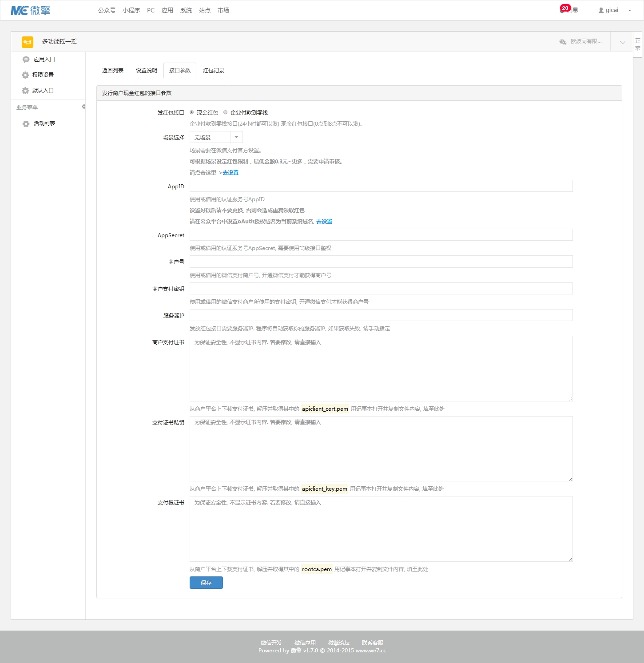Click the 保存 button
This screenshot has width=644, height=663.
[206, 583]
